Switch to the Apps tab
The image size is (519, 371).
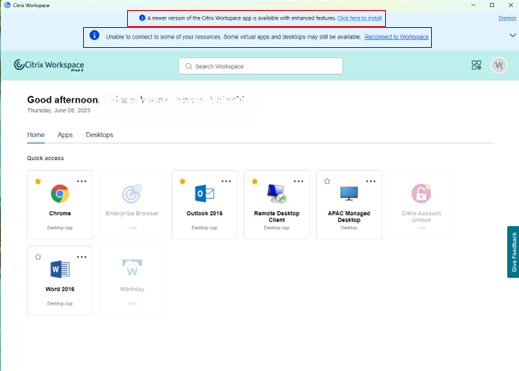65,135
